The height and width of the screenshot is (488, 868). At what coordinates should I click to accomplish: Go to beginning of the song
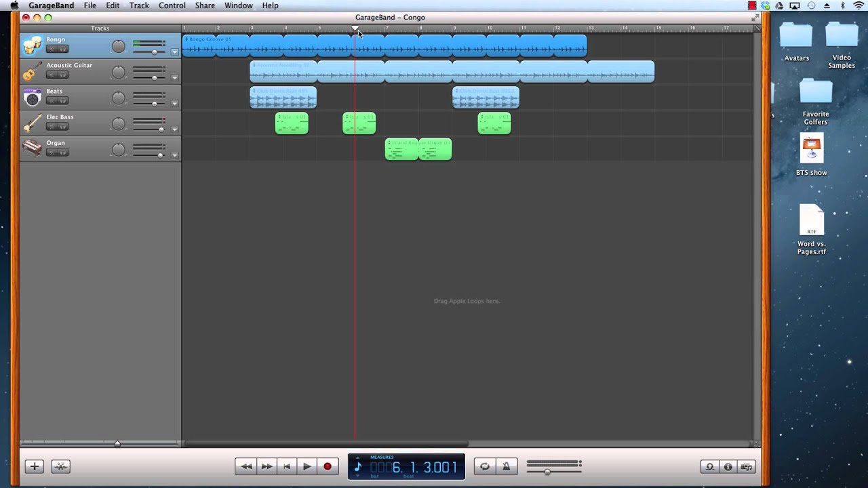[x=286, y=466]
